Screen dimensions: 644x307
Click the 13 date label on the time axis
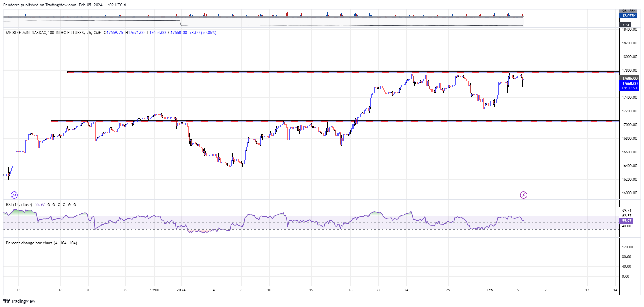[18, 290]
